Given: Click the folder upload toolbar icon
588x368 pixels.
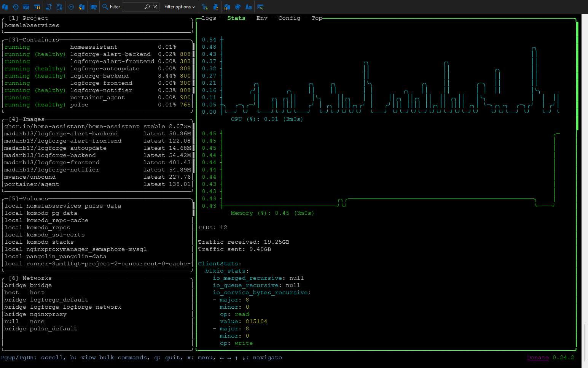Looking at the screenshot, I should 216,6.
